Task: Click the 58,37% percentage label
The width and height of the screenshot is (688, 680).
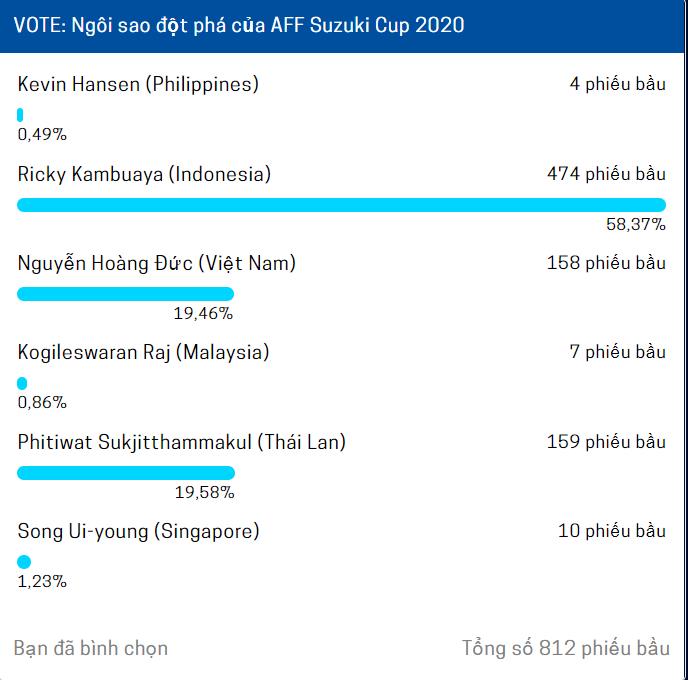Action: [x=635, y=225]
